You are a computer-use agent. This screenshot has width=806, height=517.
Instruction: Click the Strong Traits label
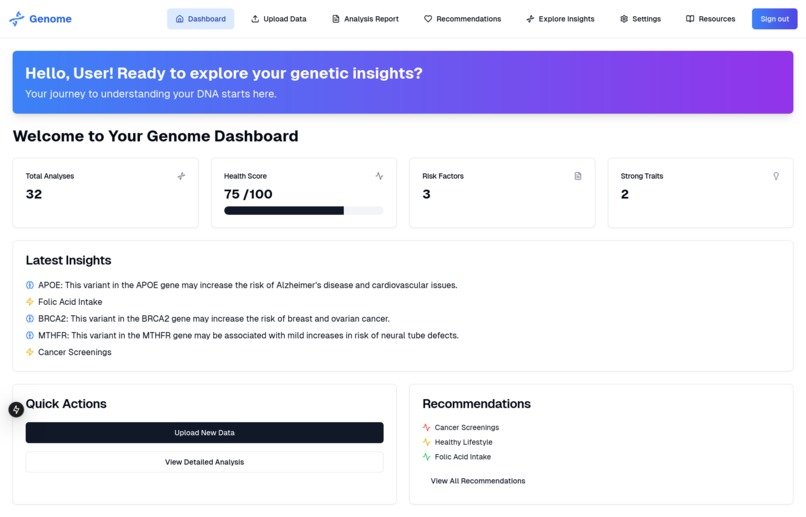coord(642,176)
